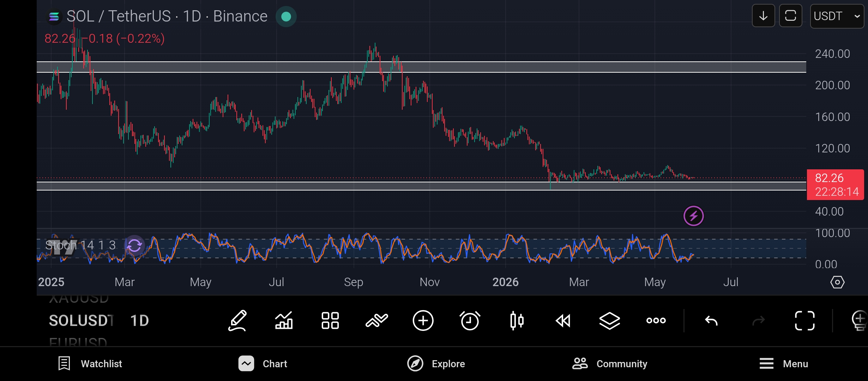Viewport: 868px width, 381px height.
Task: Open the Explore tab
Action: 436,364
